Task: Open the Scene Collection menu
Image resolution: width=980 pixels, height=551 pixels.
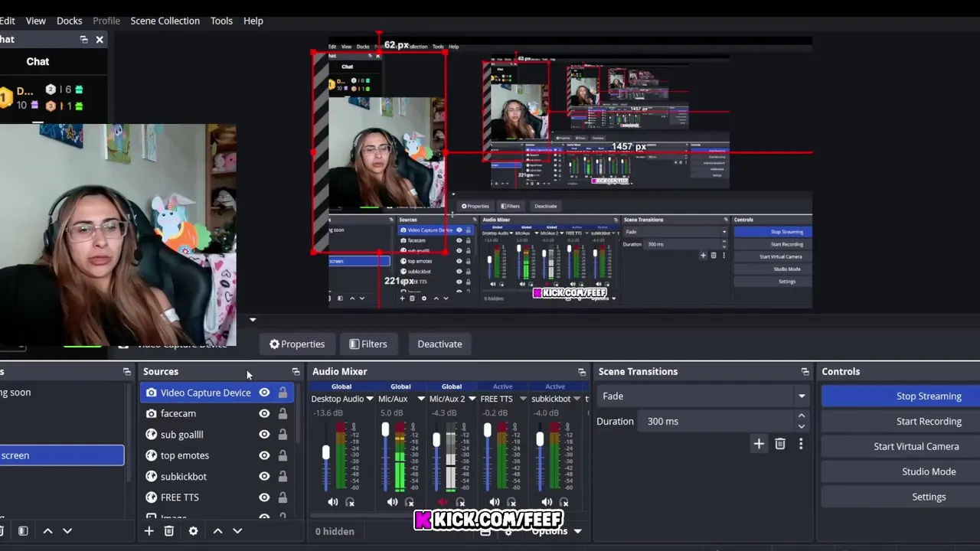Action: 165,21
